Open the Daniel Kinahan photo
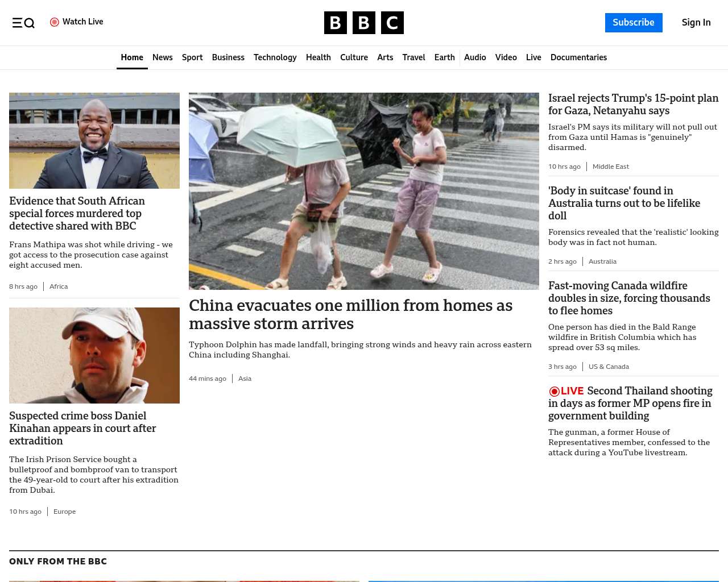 coord(94,355)
